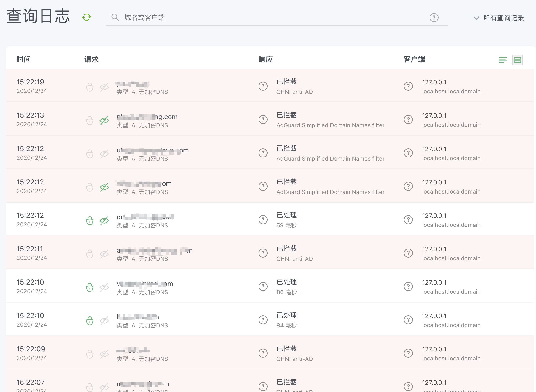The width and height of the screenshot is (536, 392).
Task: Click response help icon in 84 毫秒 row
Action: click(x=263, y=320)
